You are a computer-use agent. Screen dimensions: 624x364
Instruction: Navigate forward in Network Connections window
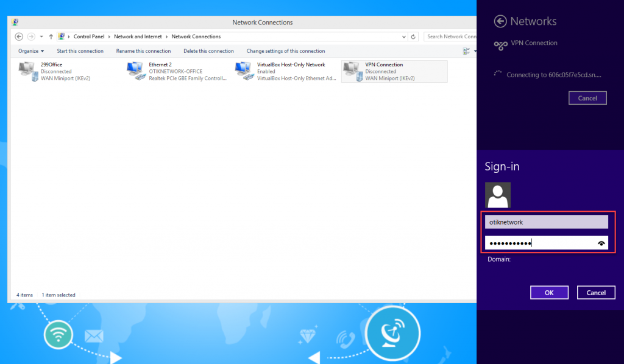pos(31,37)
